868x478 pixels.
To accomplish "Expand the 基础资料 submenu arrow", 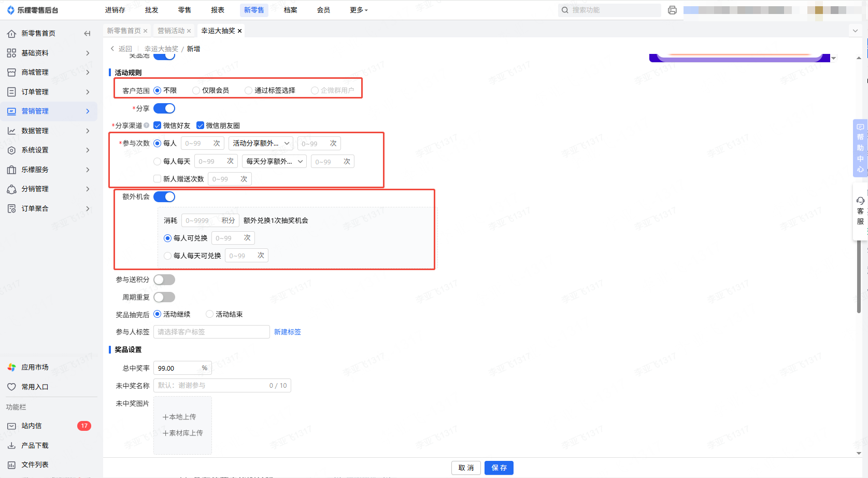I will [88, 53].
